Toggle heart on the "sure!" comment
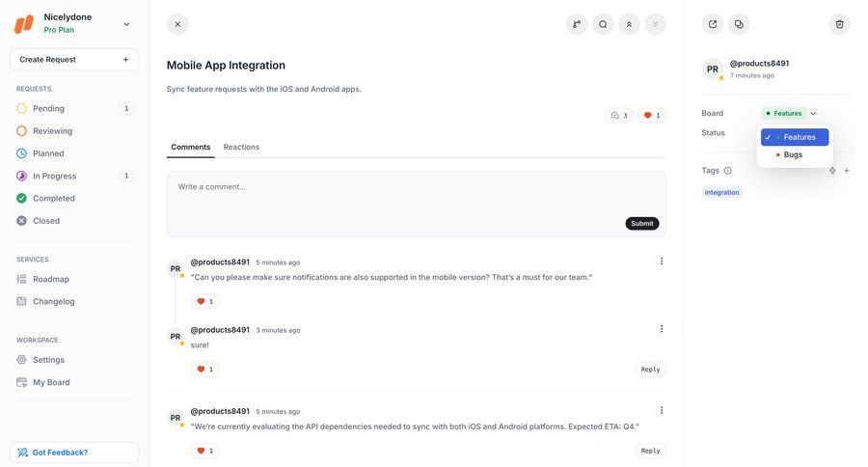 [204, 370]
